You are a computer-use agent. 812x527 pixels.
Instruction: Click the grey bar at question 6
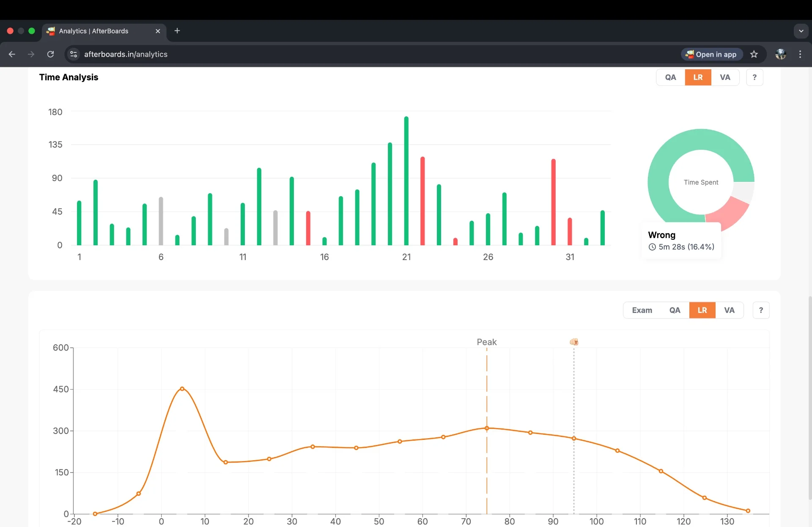[161, 221]
